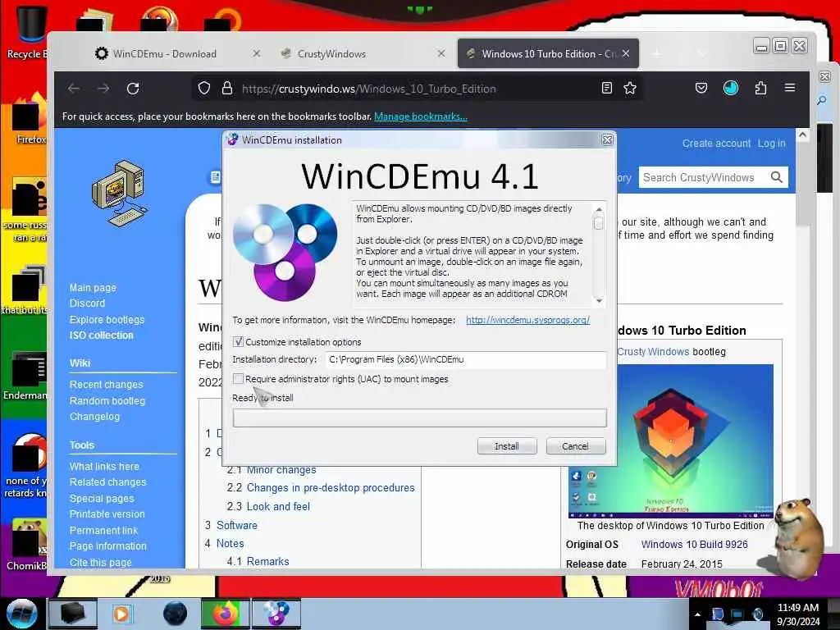Close the WinCDEmu - Download tab
Viewport: 840px width, 630px height.
[257, 53]
